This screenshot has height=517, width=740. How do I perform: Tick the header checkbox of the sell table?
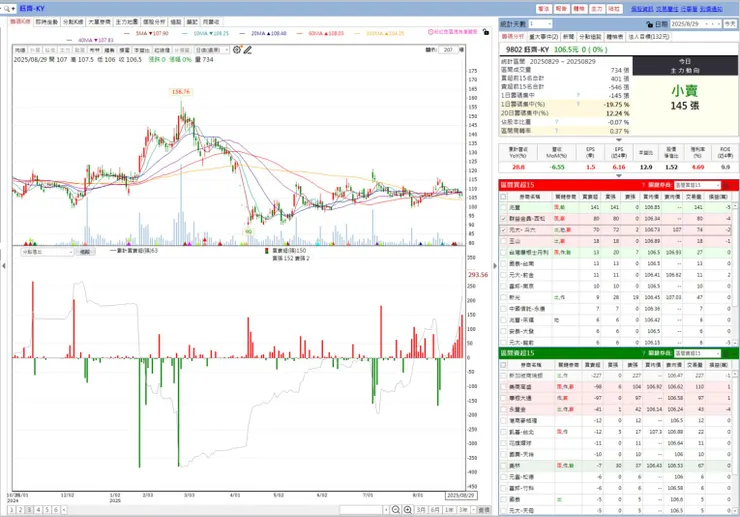point(504,365)
